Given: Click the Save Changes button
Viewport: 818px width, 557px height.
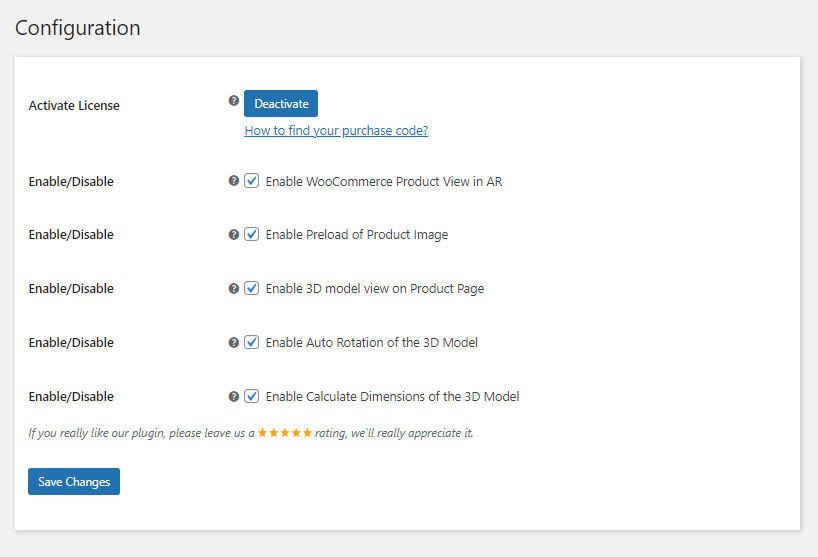Looking at the screenshot, I should tap(74, 481).
